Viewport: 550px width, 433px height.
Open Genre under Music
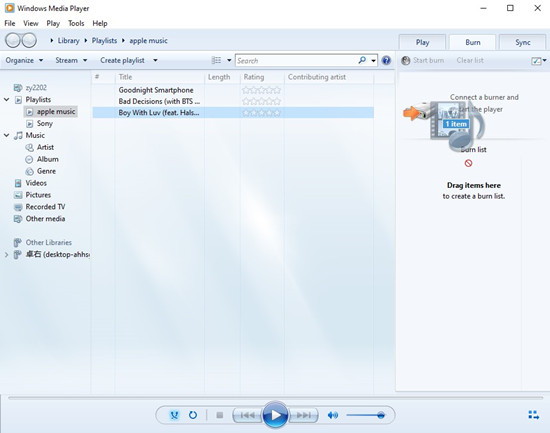40,171
